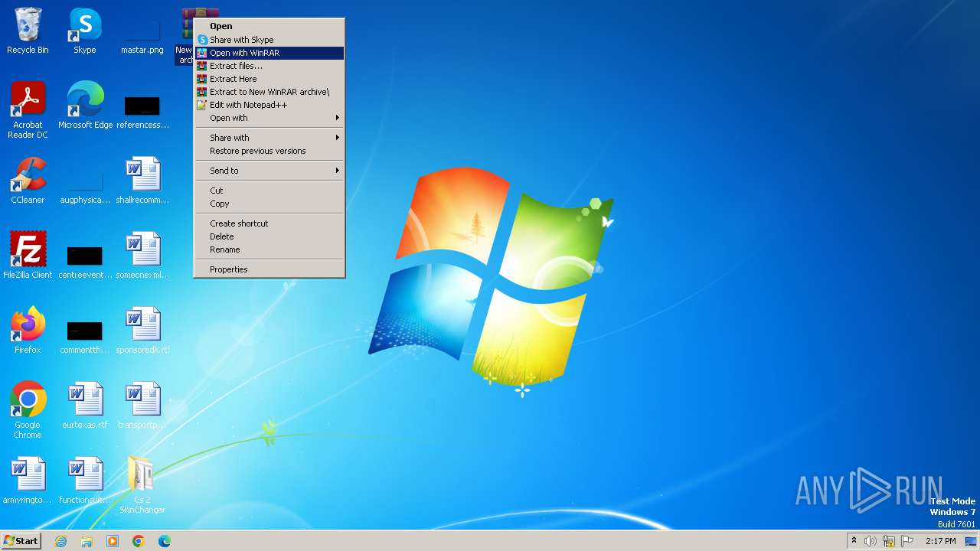Choose Create shortcut
The width and height of the screenshot is (980, 551).
(269, 223)
